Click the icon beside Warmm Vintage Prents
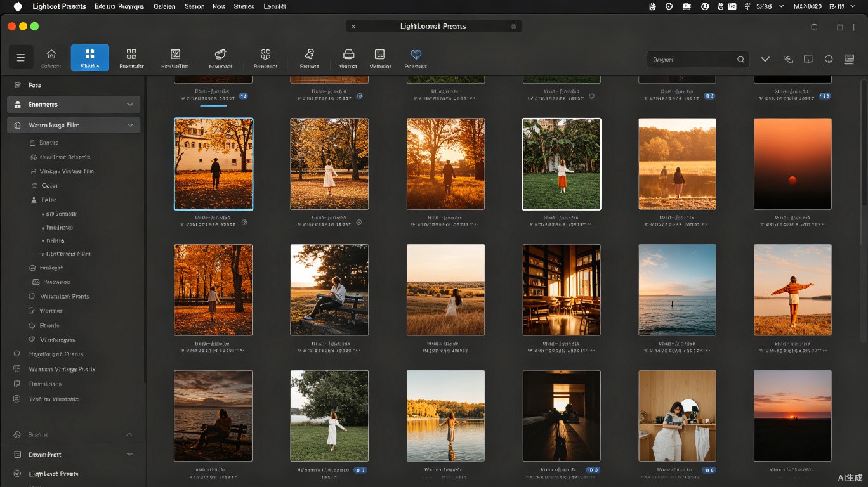This screenshot has height=487, width=868. [16, 369]
